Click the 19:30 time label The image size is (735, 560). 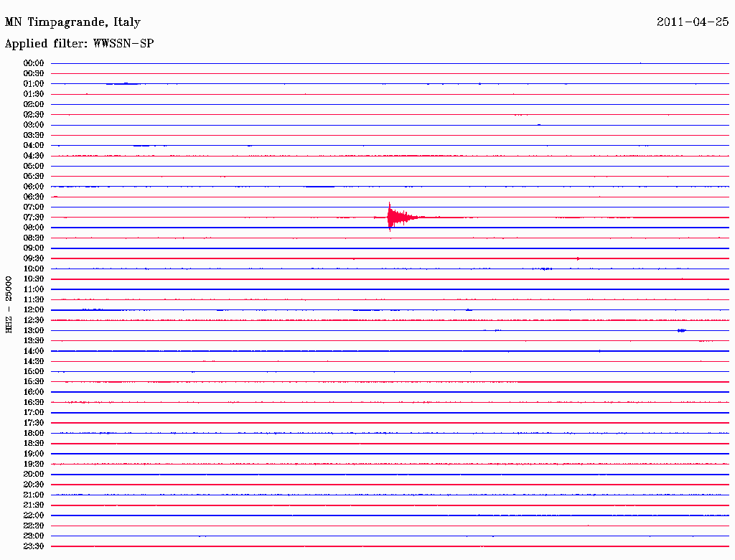pyautogui.click(x=34, y=464)
